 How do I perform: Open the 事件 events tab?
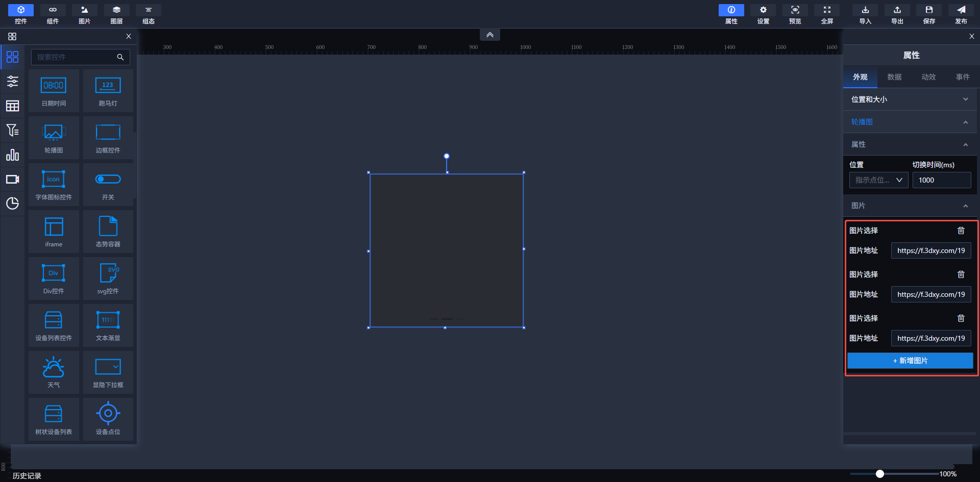pos(963,77)
